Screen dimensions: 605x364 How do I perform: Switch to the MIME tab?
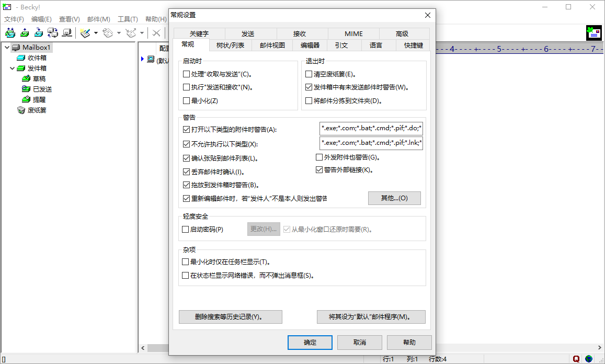[353, 33]
